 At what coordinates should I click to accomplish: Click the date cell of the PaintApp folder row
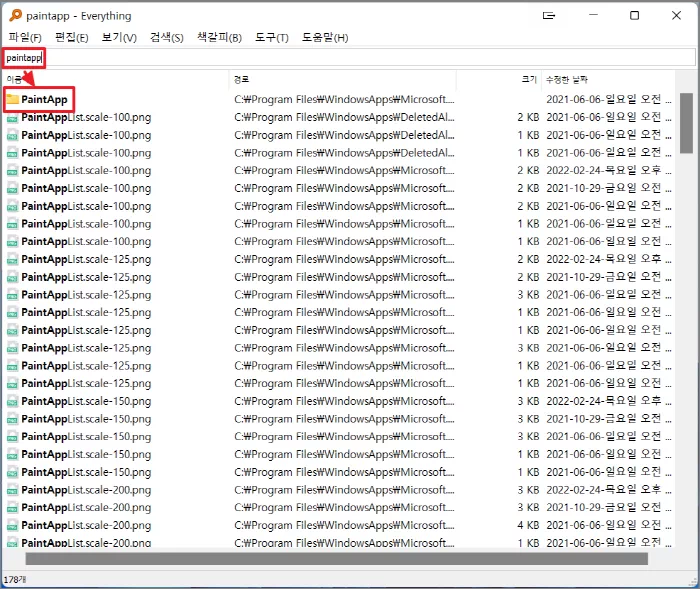(x=608, y=99)
